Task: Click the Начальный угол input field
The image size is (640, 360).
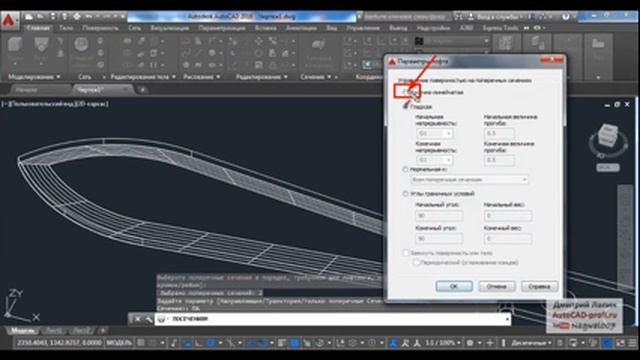Action: 439,215
